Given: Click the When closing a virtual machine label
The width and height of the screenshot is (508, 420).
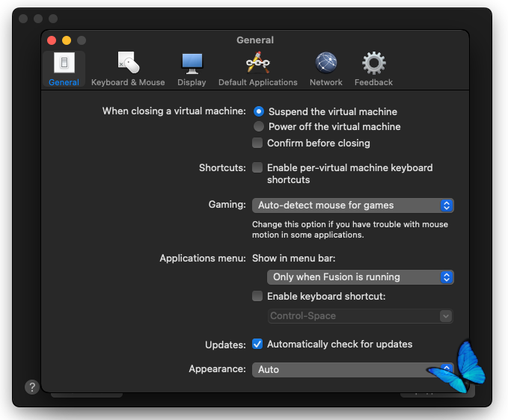Looking at the screenshot, I should coord(174,111).
